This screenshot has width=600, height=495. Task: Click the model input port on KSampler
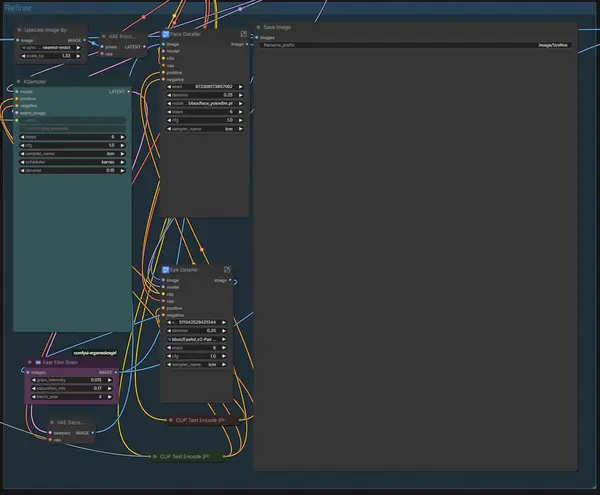click(17, 92)
